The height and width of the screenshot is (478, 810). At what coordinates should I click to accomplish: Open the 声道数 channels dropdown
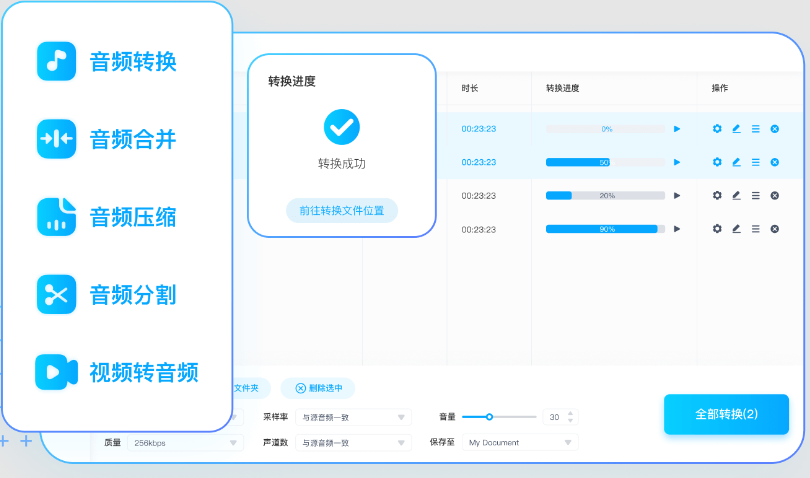coord(353,443)
